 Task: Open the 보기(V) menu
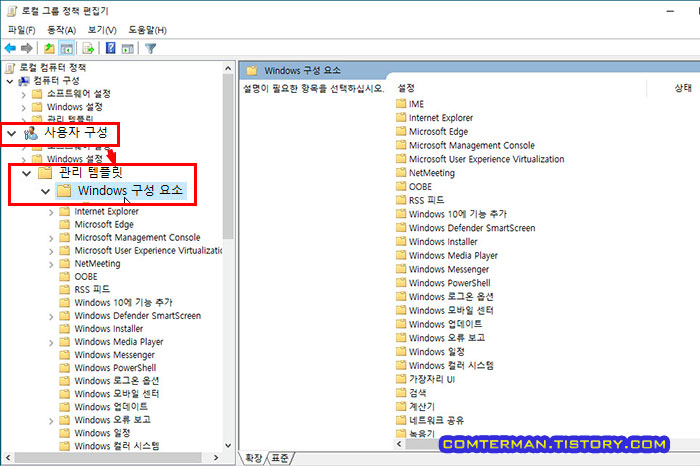click(x=102, y=30)
